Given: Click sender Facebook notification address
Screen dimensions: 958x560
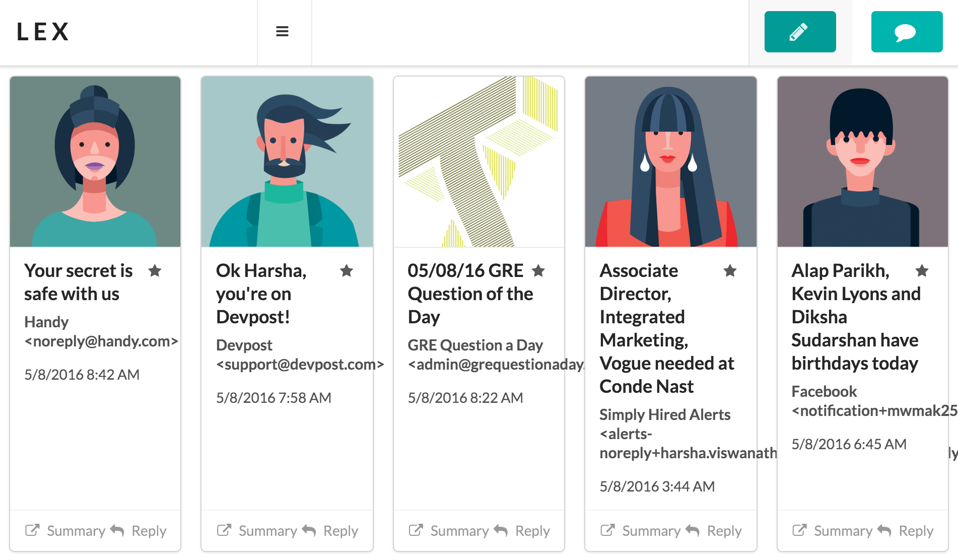Looking at the screenshot, I should [874, 411].
